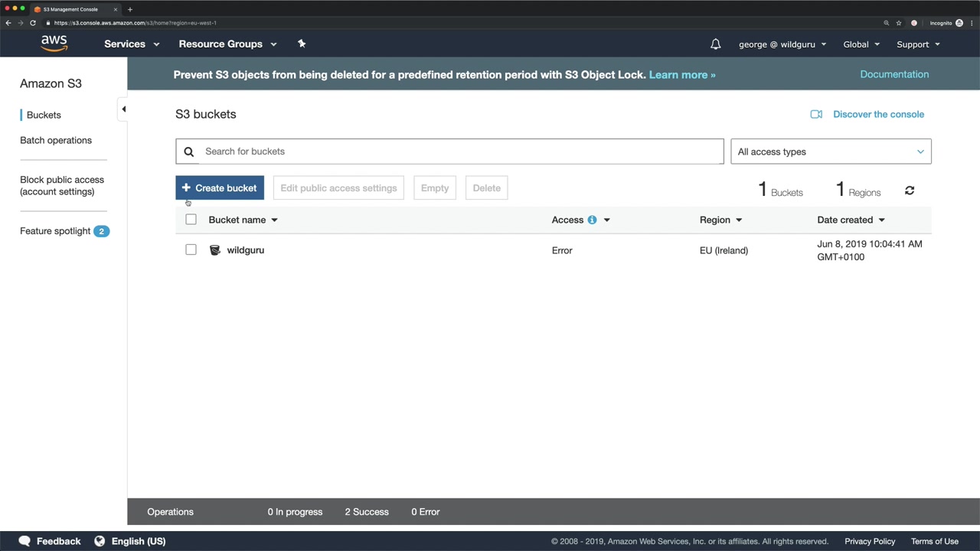
Task: Bookmark this page with the star icon
Action: coord(899,23)
